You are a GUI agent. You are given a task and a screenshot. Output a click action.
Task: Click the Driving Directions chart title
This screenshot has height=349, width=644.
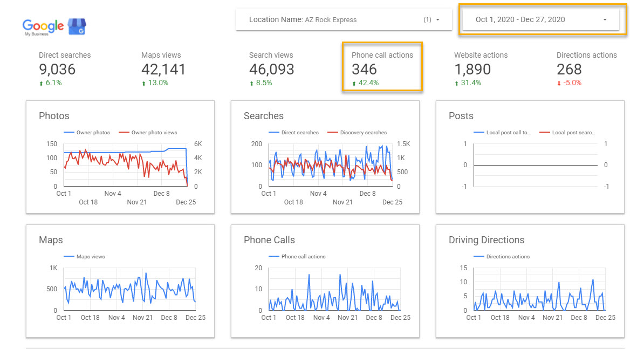pos(487,240)
